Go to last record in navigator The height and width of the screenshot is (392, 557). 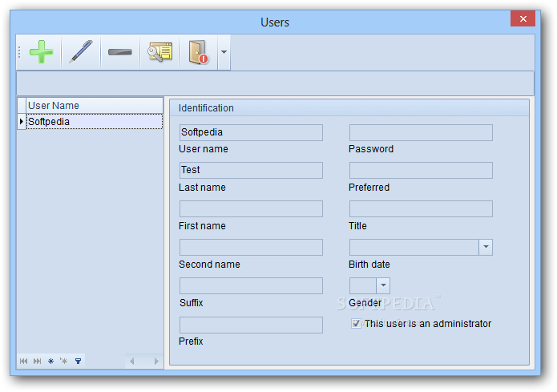[x=37, y=361]
